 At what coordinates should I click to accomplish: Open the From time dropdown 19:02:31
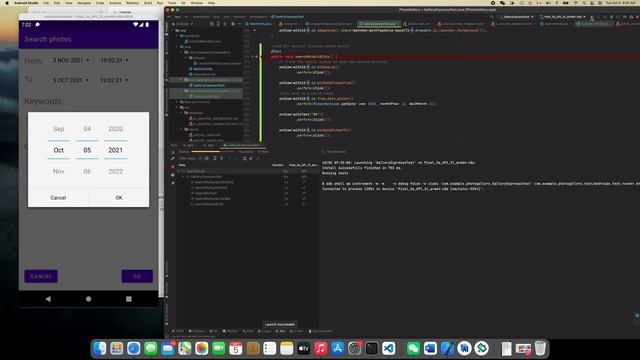tap(114, 60)
